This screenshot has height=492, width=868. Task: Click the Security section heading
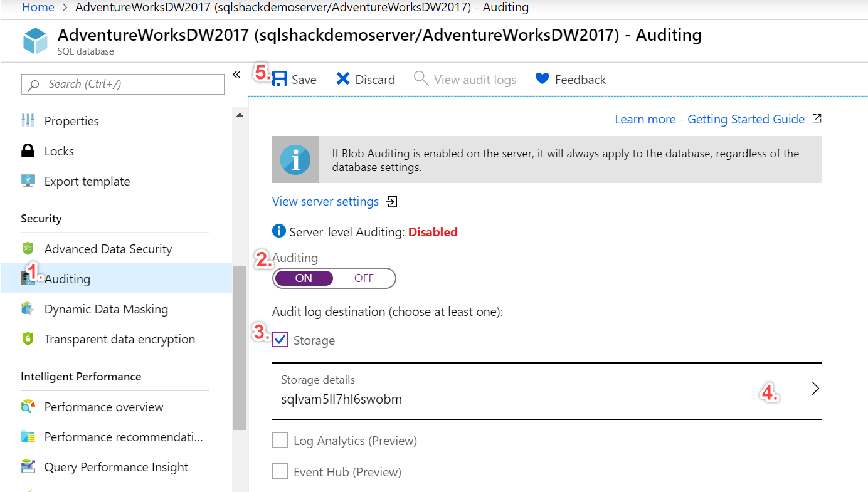coord(41,218)
